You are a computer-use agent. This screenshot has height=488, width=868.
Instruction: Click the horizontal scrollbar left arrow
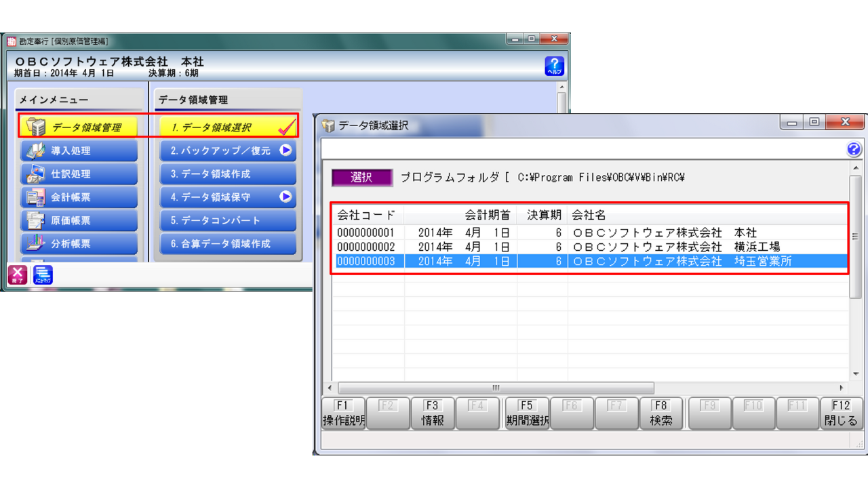click(329, 388)
